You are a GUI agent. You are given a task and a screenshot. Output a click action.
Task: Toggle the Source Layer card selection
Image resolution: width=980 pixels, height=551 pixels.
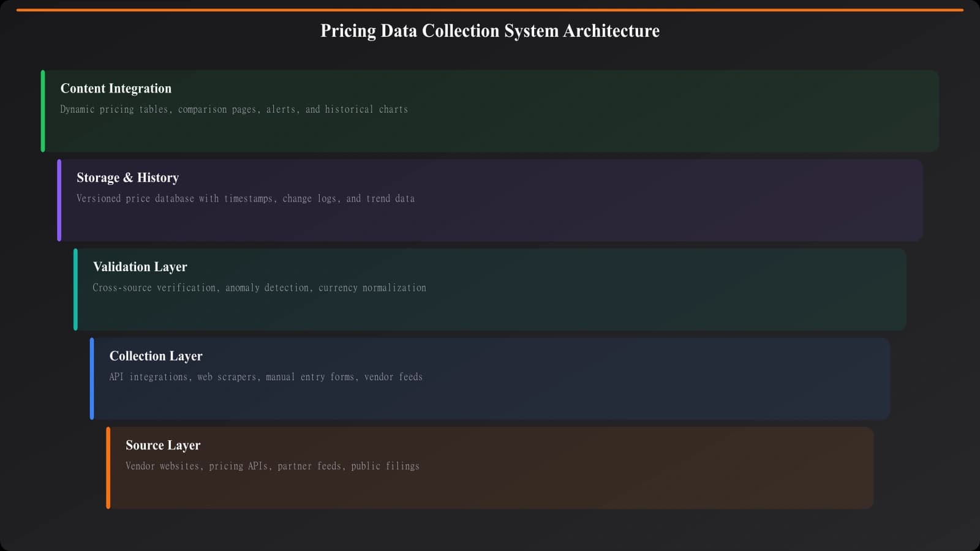point(490,467)
